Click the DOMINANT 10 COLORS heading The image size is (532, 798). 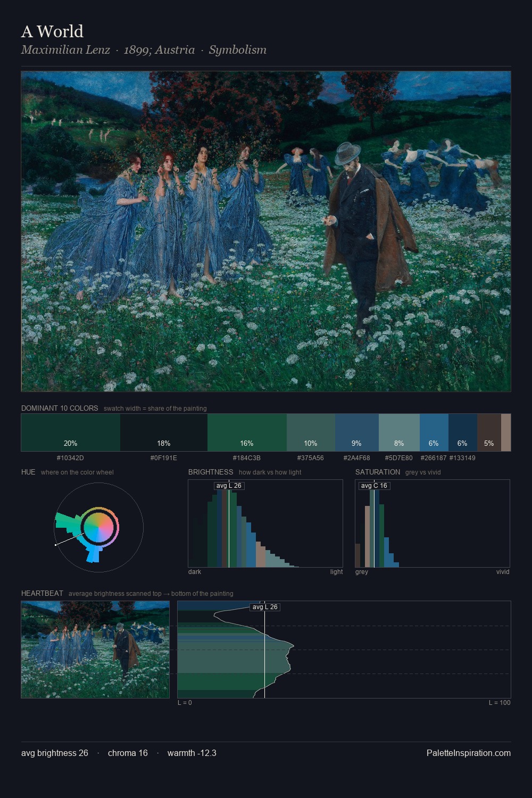pyautogui.click(x=60, y=408)
